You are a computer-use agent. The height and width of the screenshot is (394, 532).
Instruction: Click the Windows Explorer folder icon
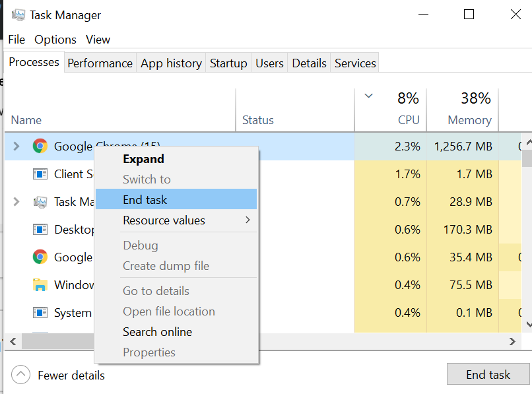pyautogui.click(x=40, y=285)
